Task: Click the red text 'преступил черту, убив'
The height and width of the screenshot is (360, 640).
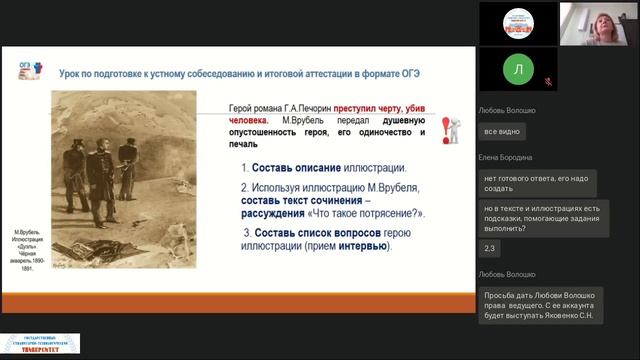Action: click(x=379, y=108)
